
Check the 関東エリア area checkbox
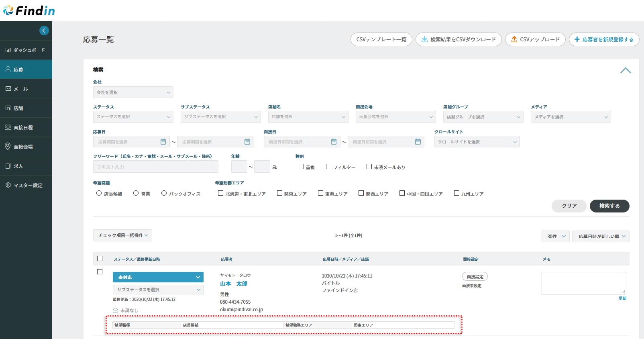pos(279,193)
